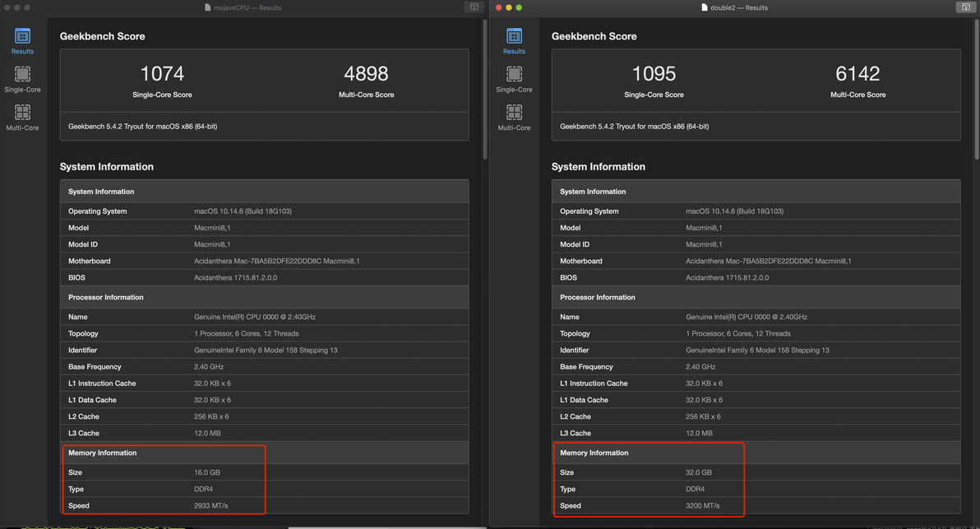Click L2 Cache row in mojaveCPU window
The width and height of the screenshot is (980, 529).
click(265, 416)
